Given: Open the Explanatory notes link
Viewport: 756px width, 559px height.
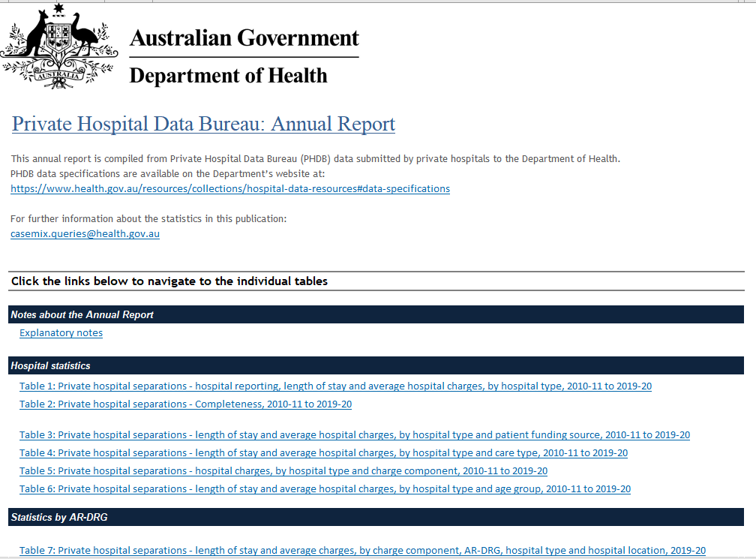Looking at the screenshot, I should (61, 333).
